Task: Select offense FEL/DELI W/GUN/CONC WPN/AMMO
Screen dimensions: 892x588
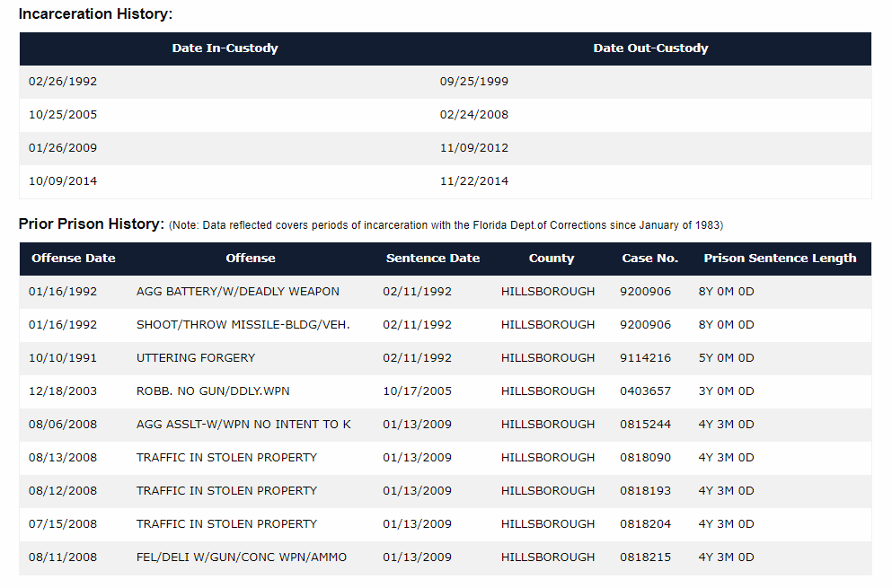Action: (x=242, y=557)
